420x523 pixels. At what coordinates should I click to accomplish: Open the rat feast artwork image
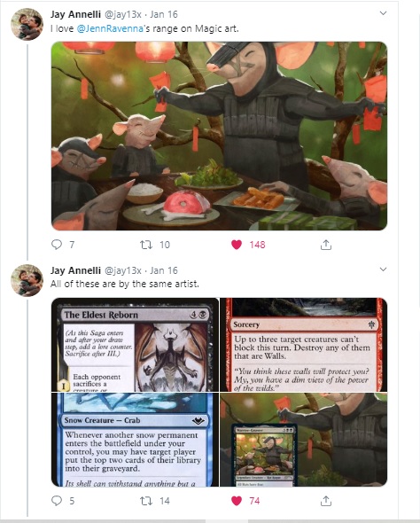click(x=220, y=137)
